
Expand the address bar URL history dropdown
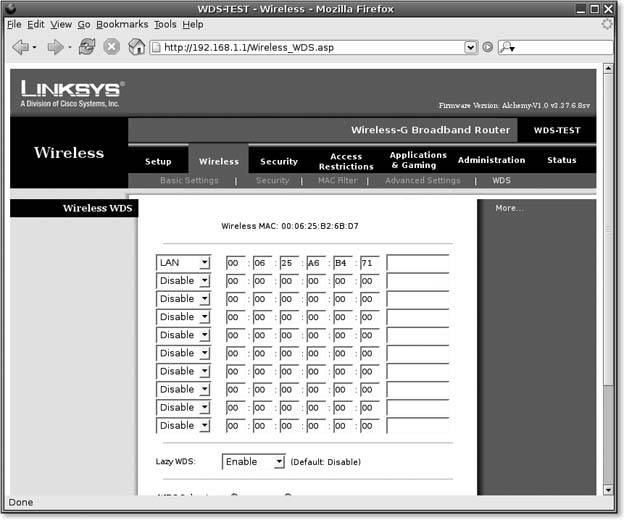(x=471, y=47)
